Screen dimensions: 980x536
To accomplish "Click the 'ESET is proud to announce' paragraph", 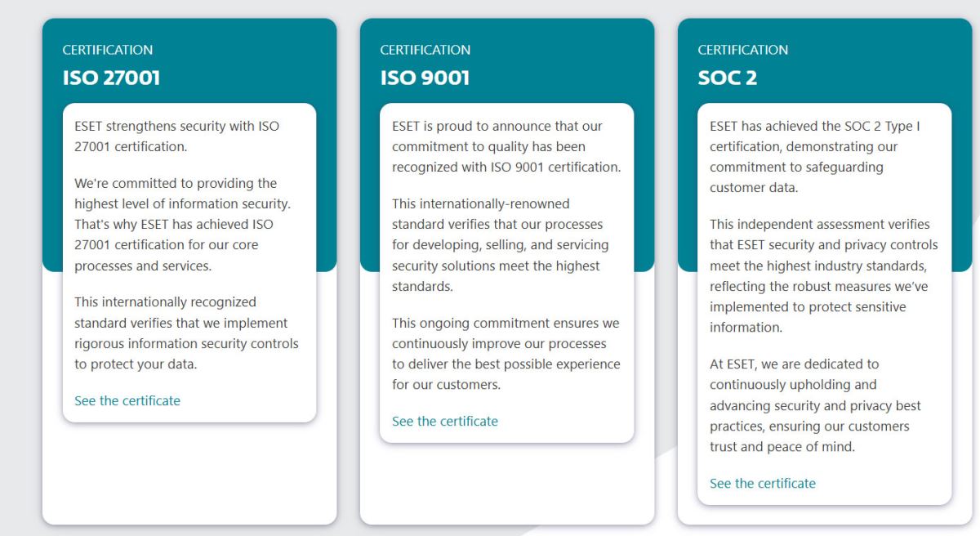I will (506, 147).
